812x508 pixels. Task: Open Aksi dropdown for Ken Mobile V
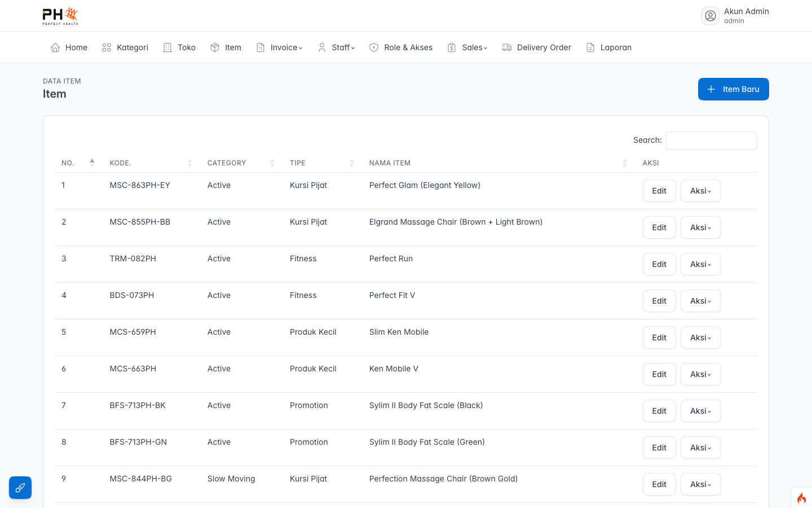(x=701, y=374)
